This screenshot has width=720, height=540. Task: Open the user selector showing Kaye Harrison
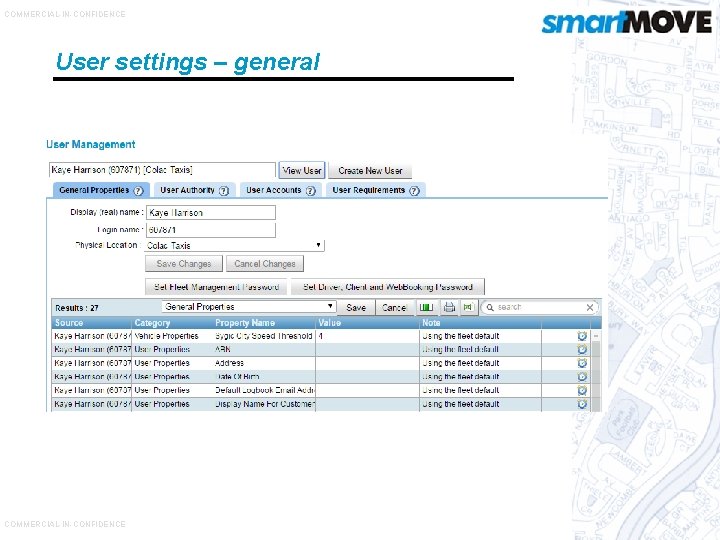[162, 170]
